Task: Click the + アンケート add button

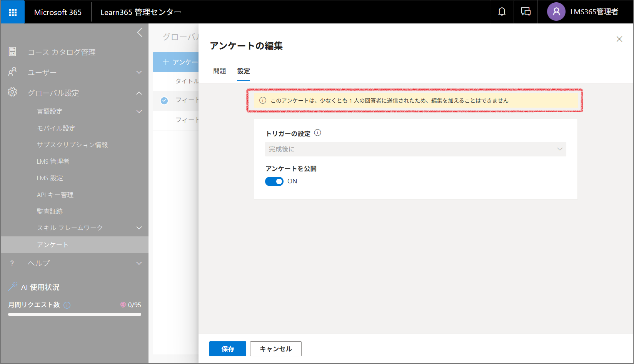Action: 176,62
